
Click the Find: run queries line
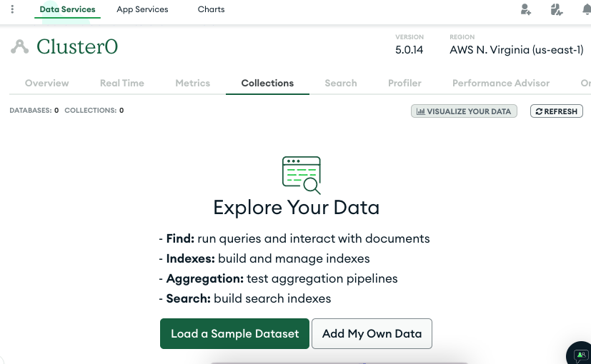[294, 238]
